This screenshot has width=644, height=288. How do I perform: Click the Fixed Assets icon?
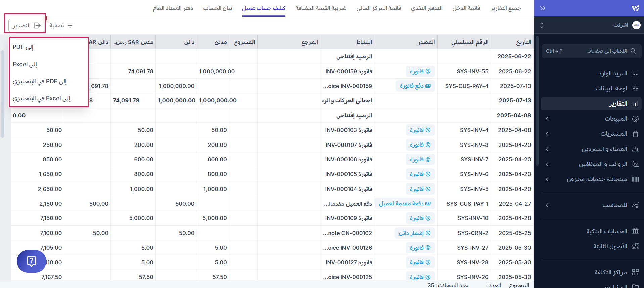pyautogui.click(x=635, y=246)
